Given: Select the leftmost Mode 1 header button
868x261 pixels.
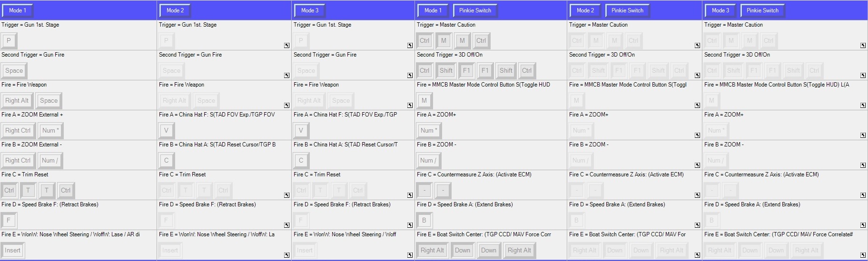Looking at the screenshot, I should pos(18,10).
